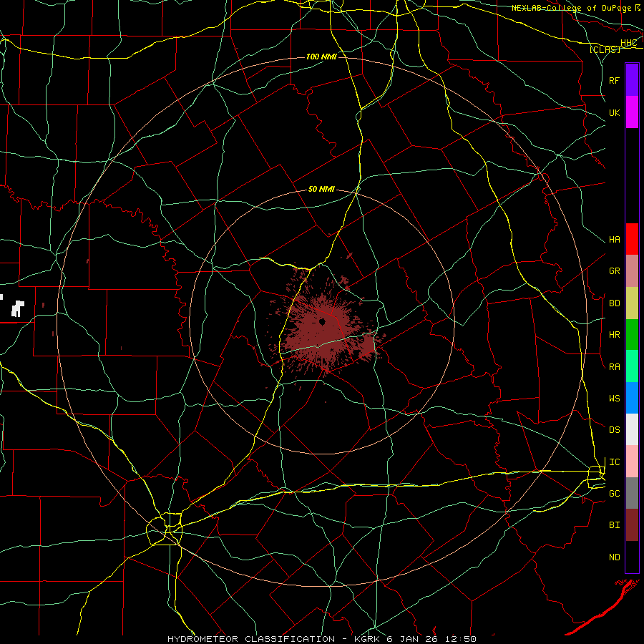Click the RF legend label
The height and width of the screenshot is (644, 644).
(x=615, y=80)
